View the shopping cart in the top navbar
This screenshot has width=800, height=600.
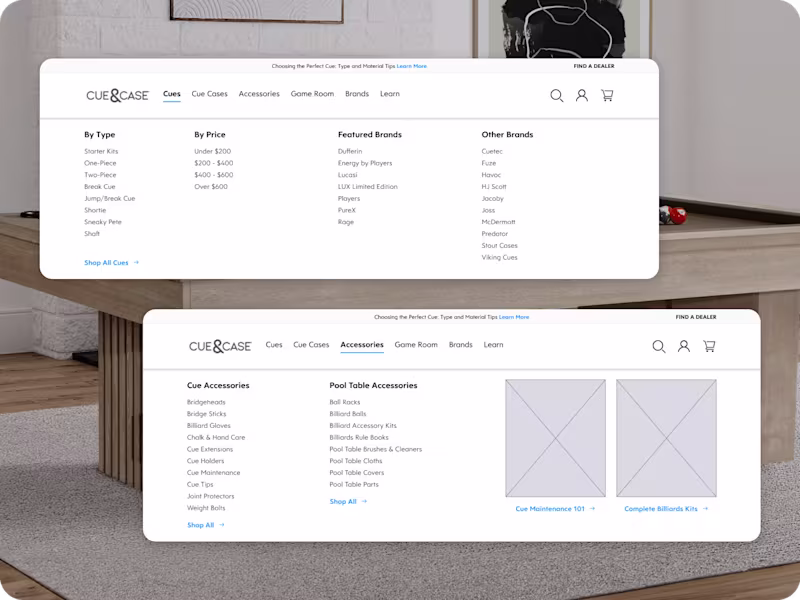point(607,96)
